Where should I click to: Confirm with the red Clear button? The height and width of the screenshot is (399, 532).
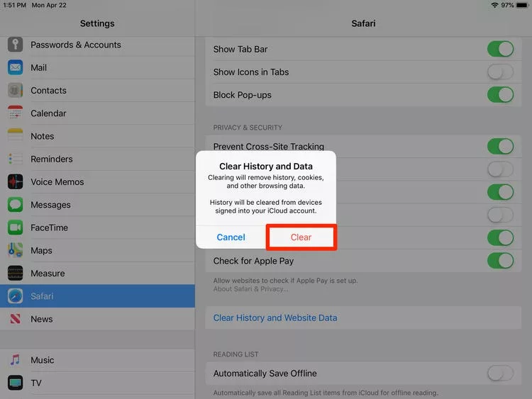click(x=301, y=237)
